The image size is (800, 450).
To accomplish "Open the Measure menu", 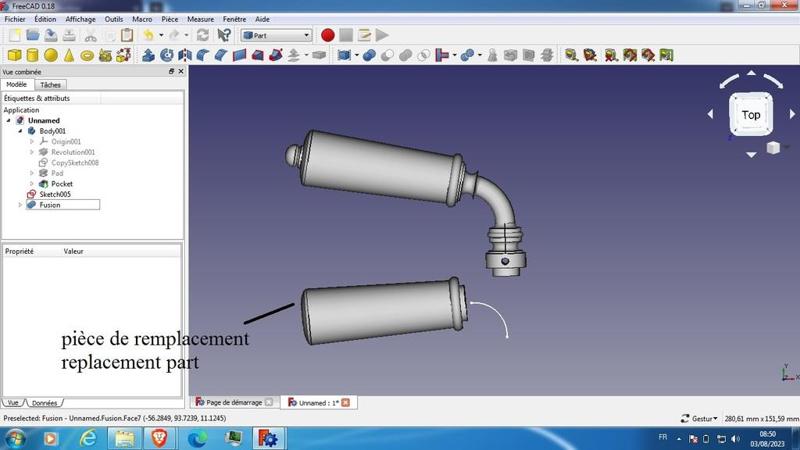I will (201, 19).
